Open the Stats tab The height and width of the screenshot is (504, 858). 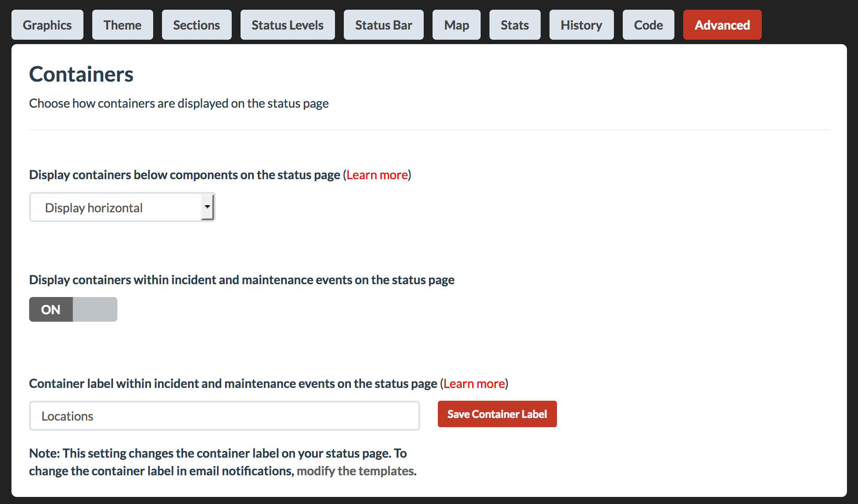[x=515, y=25]
